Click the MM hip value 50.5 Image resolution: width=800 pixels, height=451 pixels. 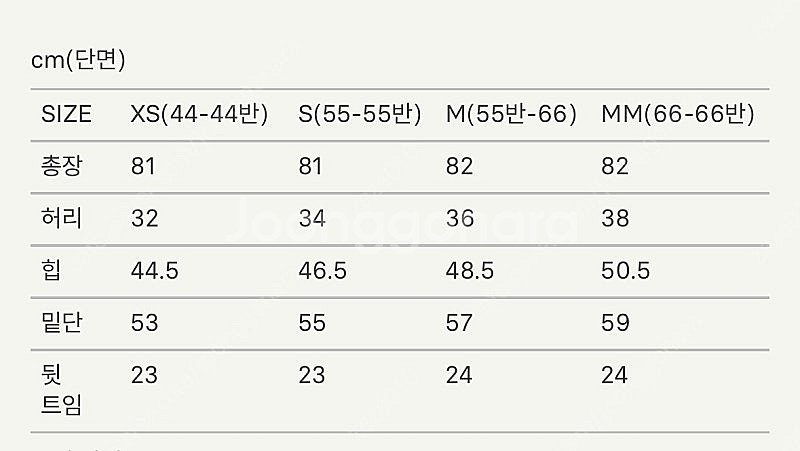(626, 271)
